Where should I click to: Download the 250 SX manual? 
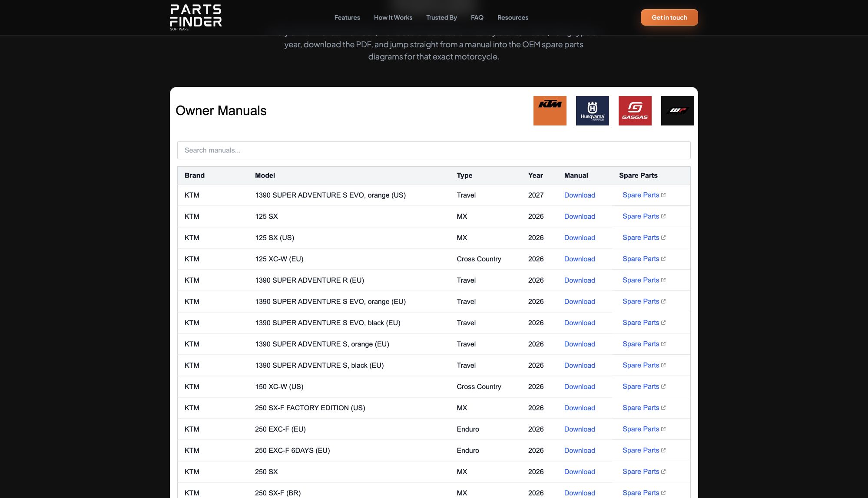click(580, 472)
